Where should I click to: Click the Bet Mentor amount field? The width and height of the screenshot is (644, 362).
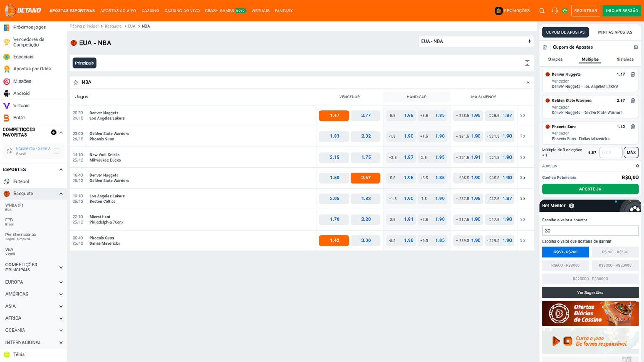[x=590, y=230]
